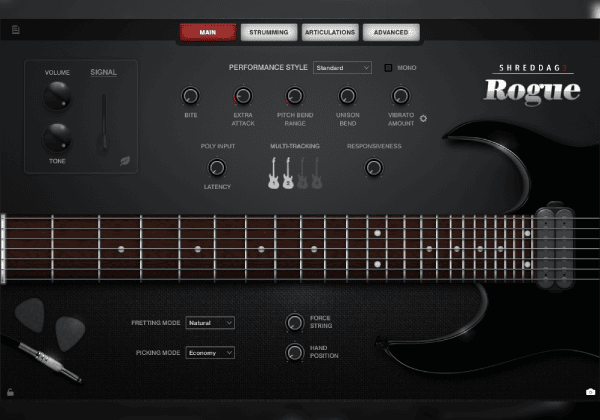Toggle the lock icon at bottom left
This screenshot has width=600, height=420.
coord(10,392)
